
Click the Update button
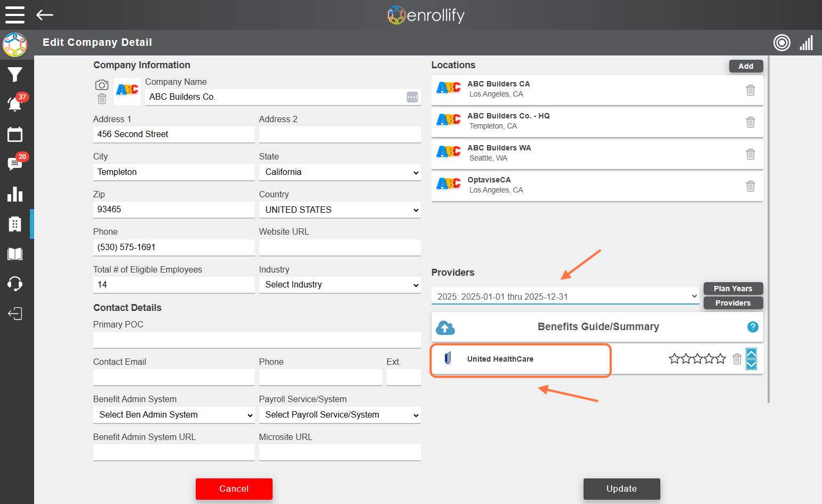pyautogui.click(x=622, y=489)
